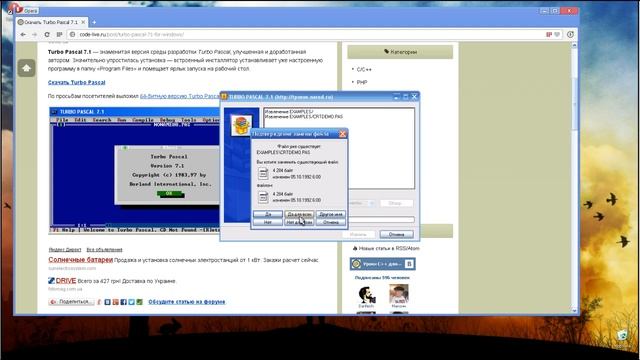Open the 'Яндекс.Директ' link
The image size is (640, 360).
click(65, 249)
